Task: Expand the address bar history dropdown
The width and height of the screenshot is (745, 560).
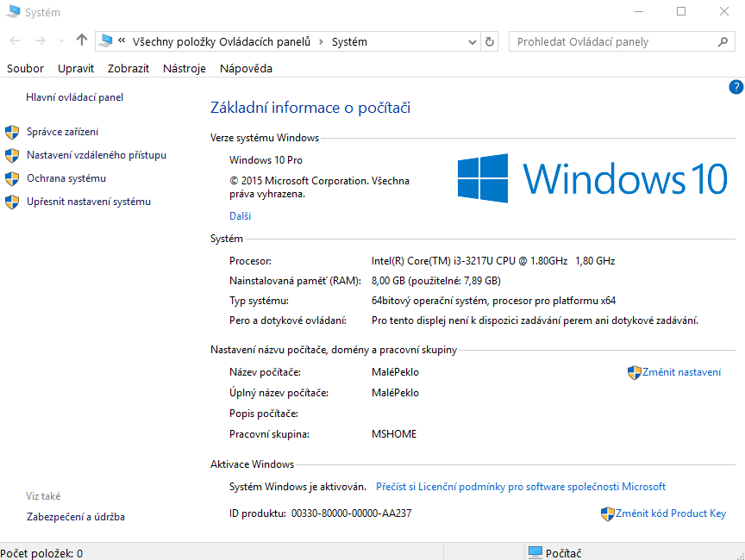Action: (x=473, y=41)
